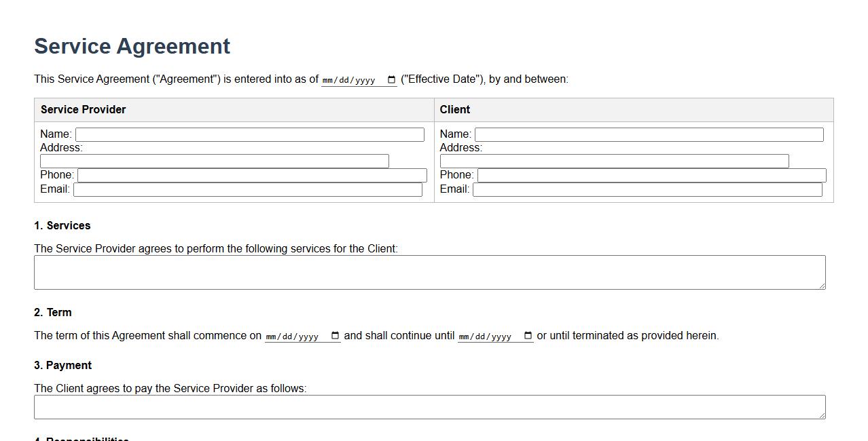The height and width of the screenshot is (441, 868).
Task: Click the Client Phone input
Action: pos(651,174)
